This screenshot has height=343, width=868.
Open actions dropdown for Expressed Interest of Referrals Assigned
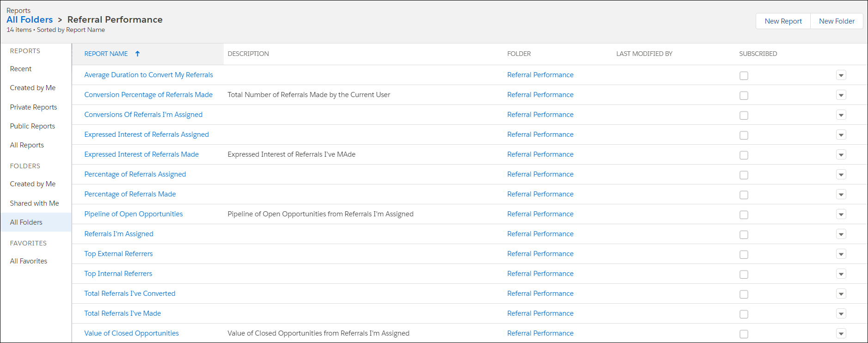click(841, 135)
